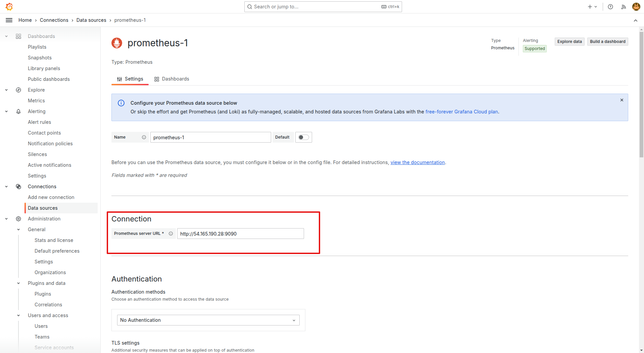Click the keyboard shortcut icon in search box
Image resolution: width=644 pixels, height=353 pixels.
pos(384,7)
